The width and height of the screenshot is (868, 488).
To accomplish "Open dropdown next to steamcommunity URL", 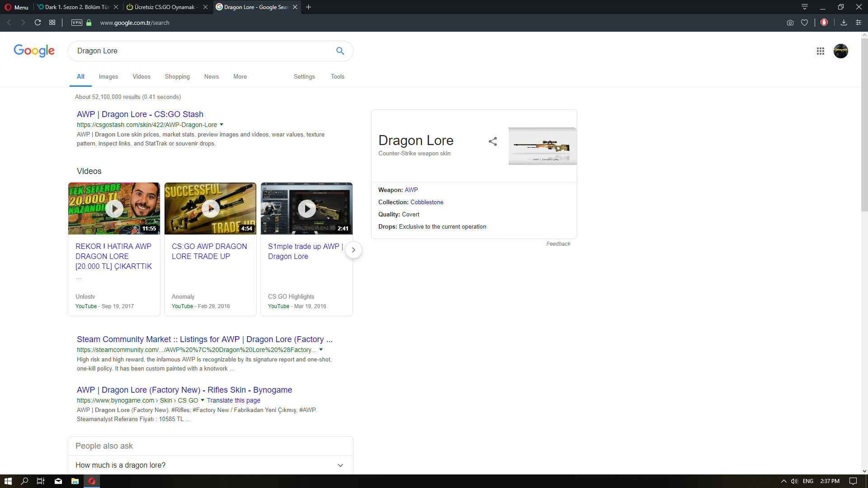I will pyautogui.click(x=321, y=350).
